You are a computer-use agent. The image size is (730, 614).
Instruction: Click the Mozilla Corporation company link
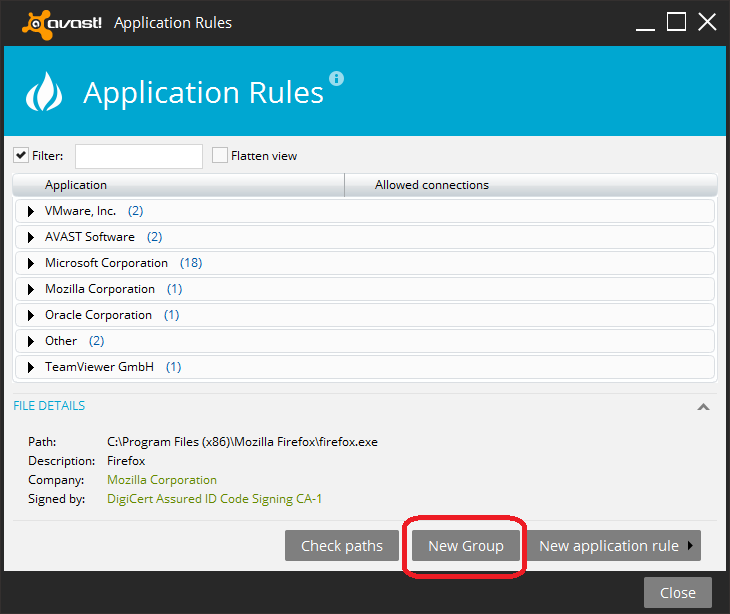coord(162,480)
